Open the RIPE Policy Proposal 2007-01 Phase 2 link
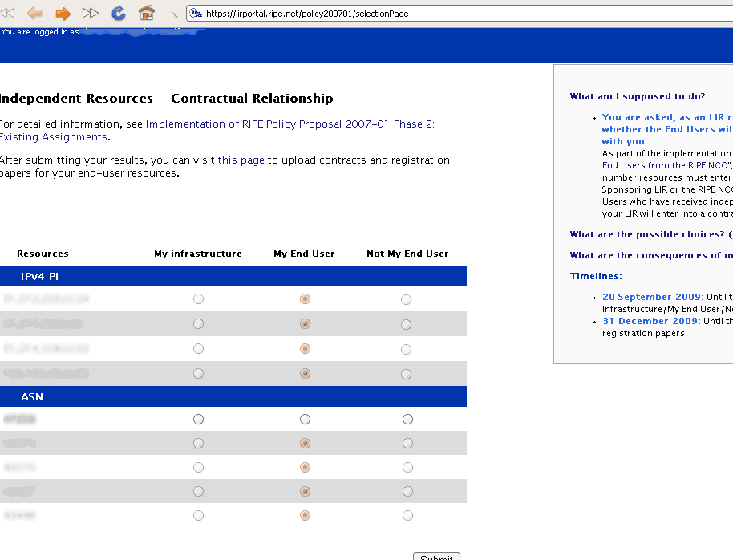 290,124
